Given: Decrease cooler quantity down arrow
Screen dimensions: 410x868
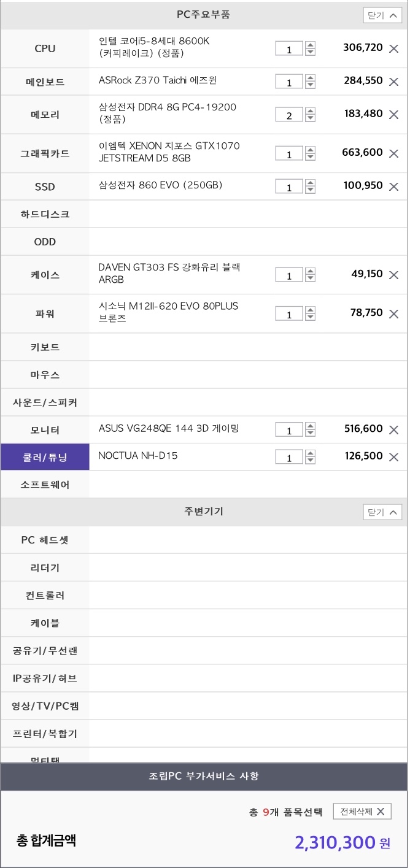Looking at the screenshot, I should [310, 461].
